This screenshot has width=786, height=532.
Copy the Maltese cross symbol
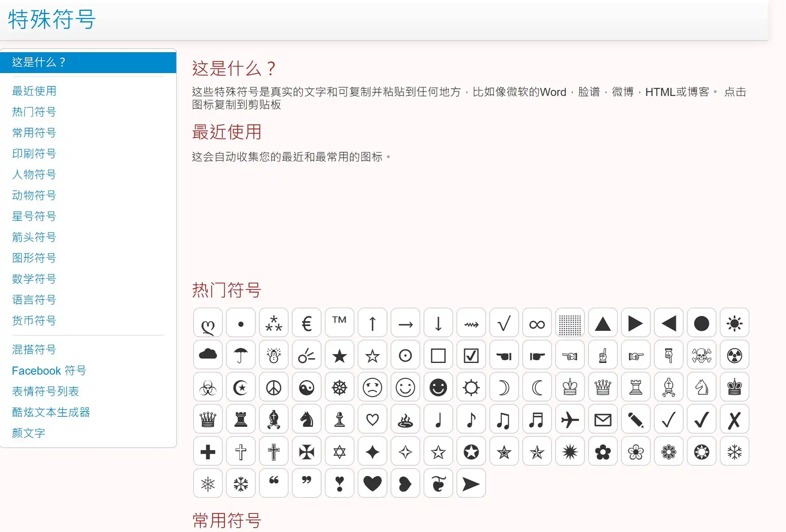coord(307,451)
